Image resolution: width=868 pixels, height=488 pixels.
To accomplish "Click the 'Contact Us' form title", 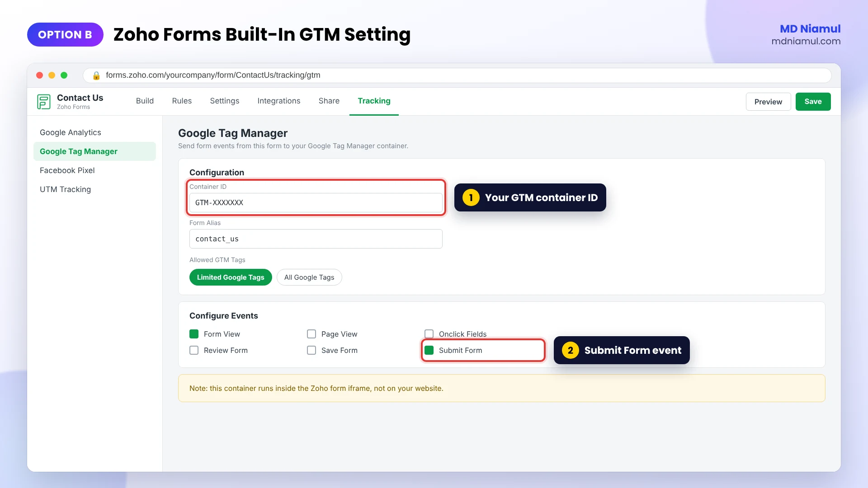I will tap(80, 98).
